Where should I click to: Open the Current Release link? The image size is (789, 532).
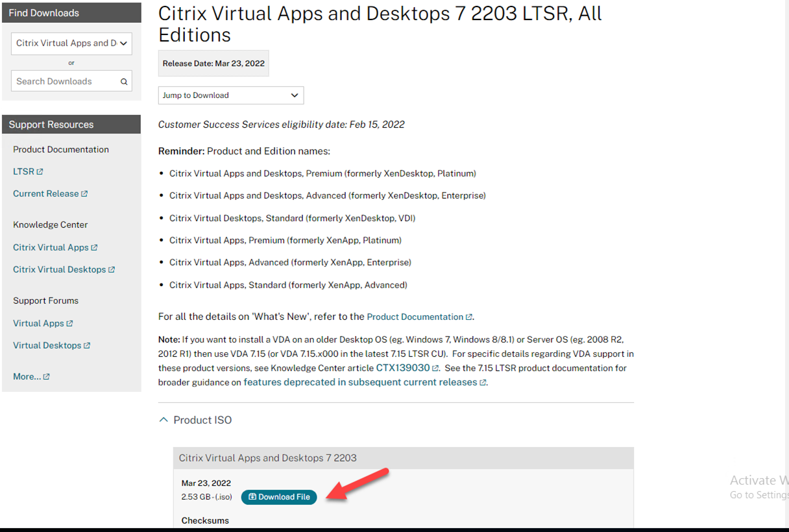tap(46, 194)
